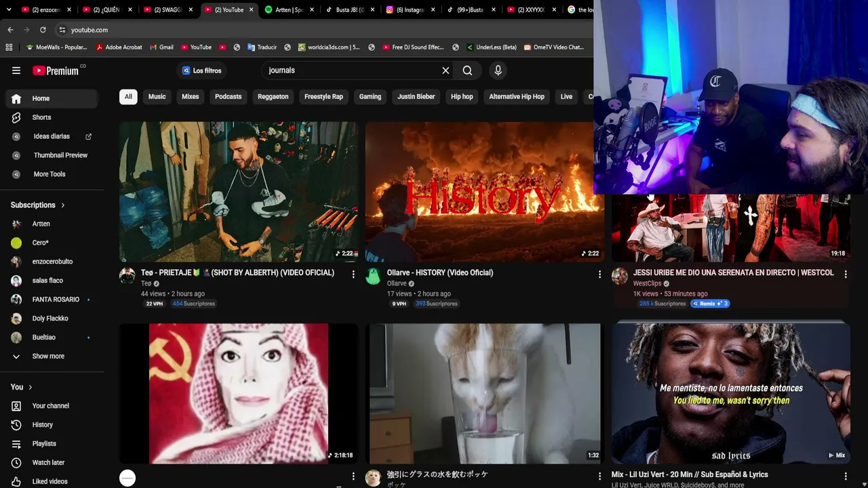Open the MoeWalls bookmark

coord(56,47)
